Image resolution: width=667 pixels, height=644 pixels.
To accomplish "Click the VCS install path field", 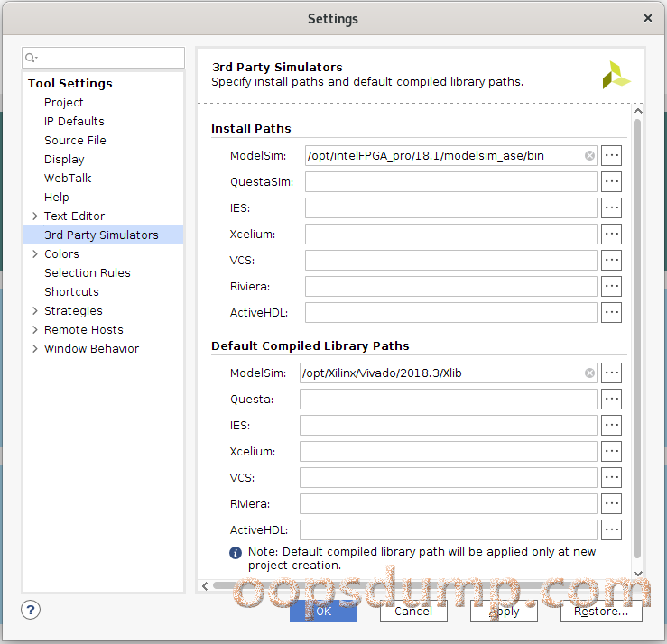I will tap(451, 260).
